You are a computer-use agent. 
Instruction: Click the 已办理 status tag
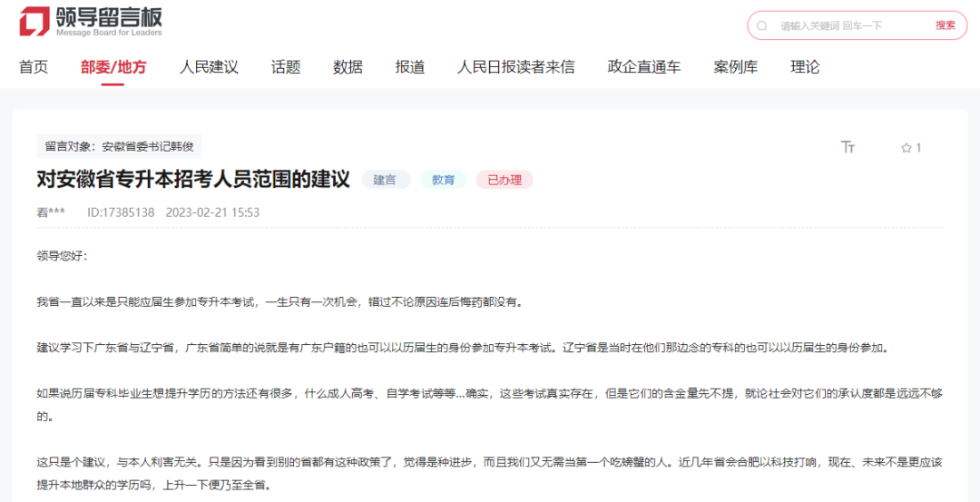click(505, 180)
